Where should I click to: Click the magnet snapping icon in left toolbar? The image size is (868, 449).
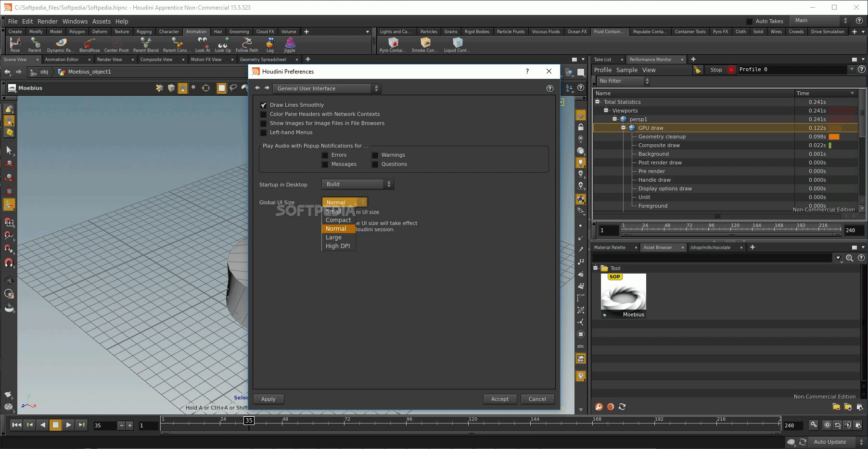9,263
